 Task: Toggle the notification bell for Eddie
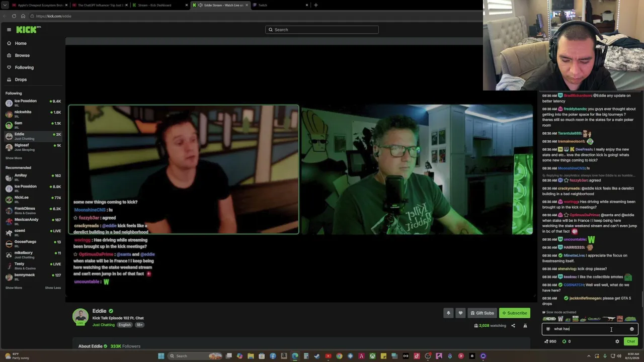coord(449,313)
